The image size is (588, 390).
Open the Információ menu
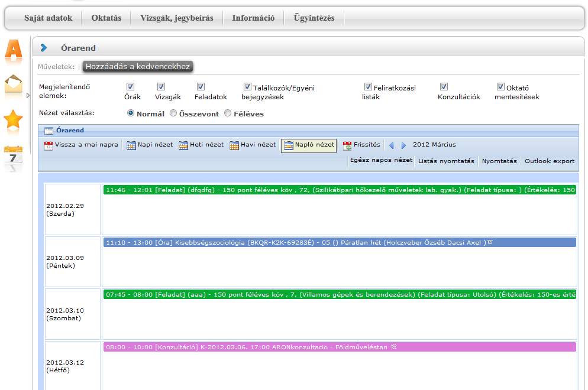point(253,18)
